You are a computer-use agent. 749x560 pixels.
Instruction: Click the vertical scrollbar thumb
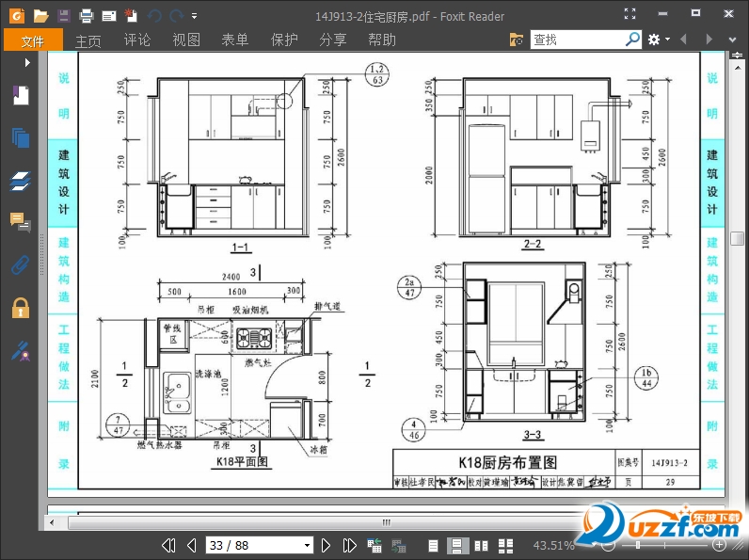pyautogui.click(x=737, y=238)
